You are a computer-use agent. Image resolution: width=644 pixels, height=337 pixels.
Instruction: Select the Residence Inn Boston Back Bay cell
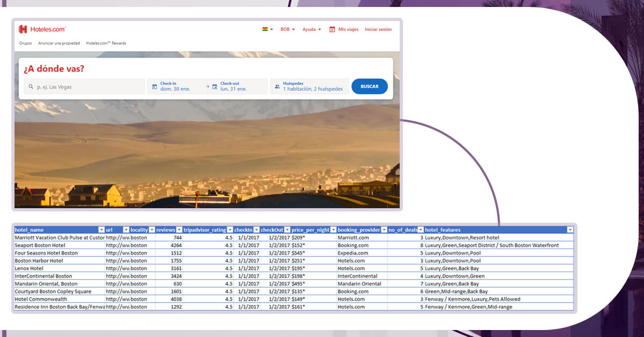60,307
